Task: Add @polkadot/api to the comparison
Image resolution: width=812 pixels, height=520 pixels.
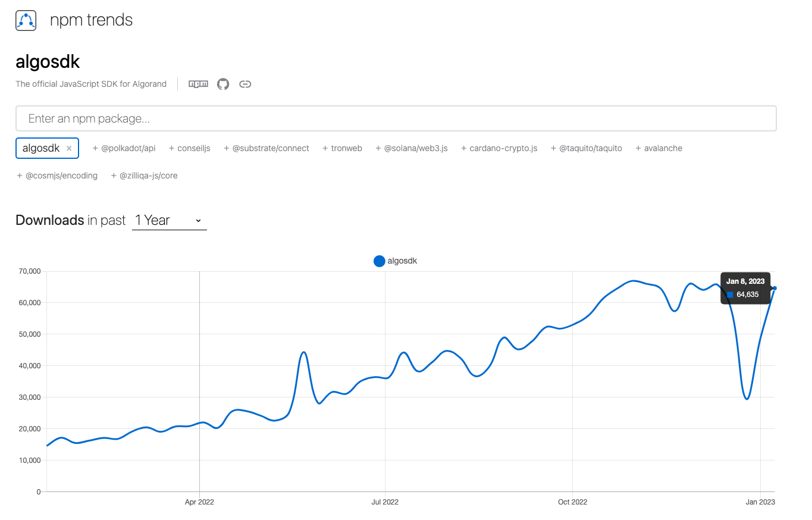Action: point(124,148)
